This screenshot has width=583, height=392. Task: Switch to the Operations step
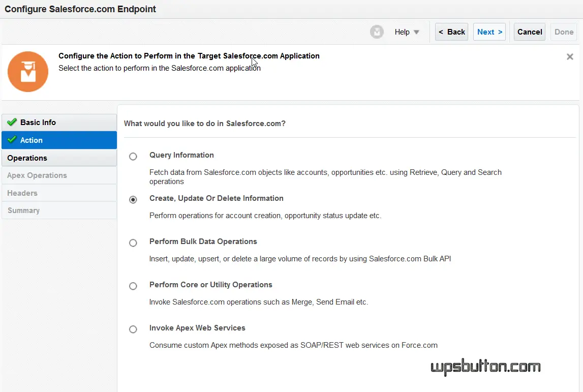point(59,158)
